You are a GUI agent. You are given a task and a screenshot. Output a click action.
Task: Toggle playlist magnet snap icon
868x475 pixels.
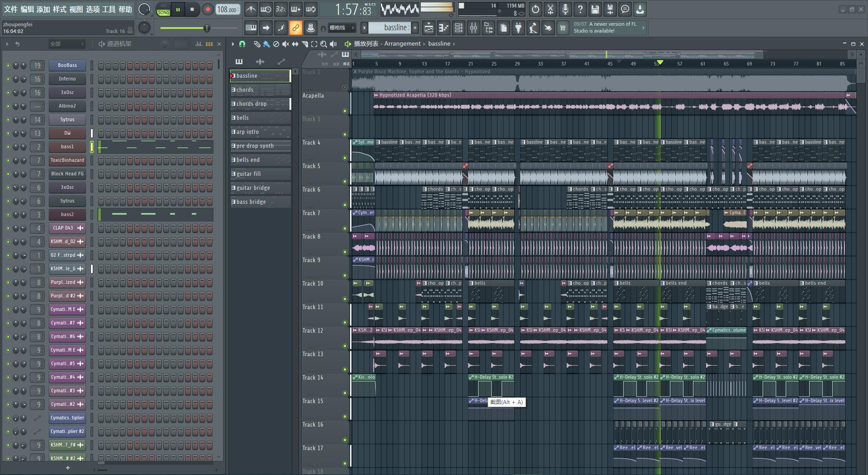(242, 44)
